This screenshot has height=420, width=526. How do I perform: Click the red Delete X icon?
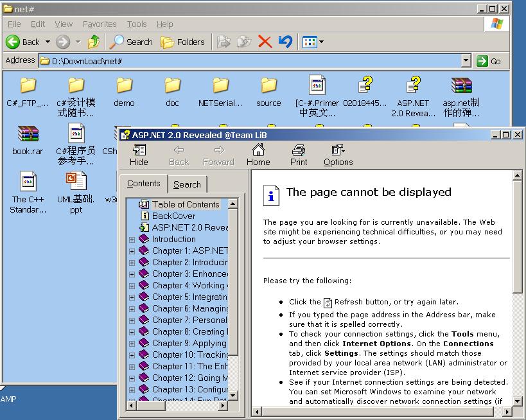265,42
